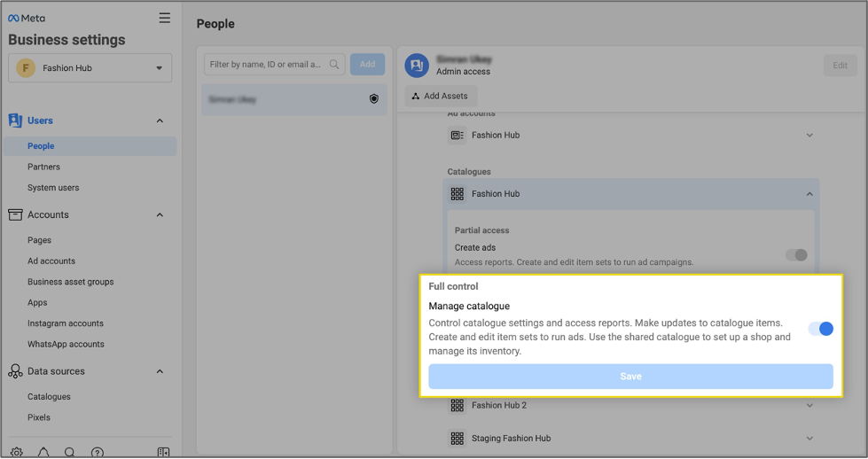Collapse the Fashion Hub catalogue chevron
868x459 pixels.
[x=809, y=193]
